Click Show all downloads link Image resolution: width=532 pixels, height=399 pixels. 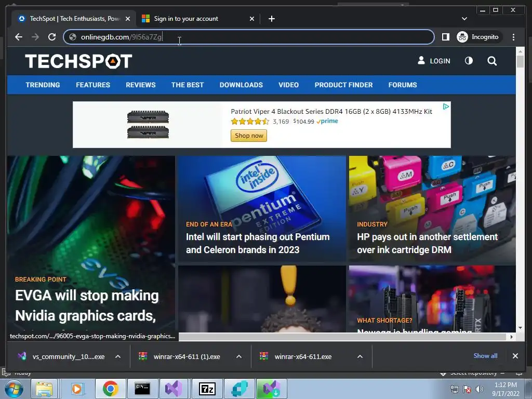pos(485,356)
